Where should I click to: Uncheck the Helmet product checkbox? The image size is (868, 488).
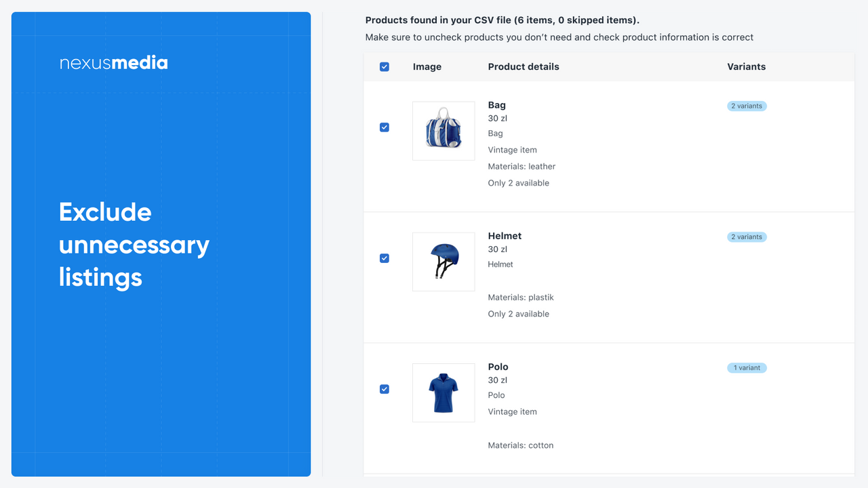(384, 258)
